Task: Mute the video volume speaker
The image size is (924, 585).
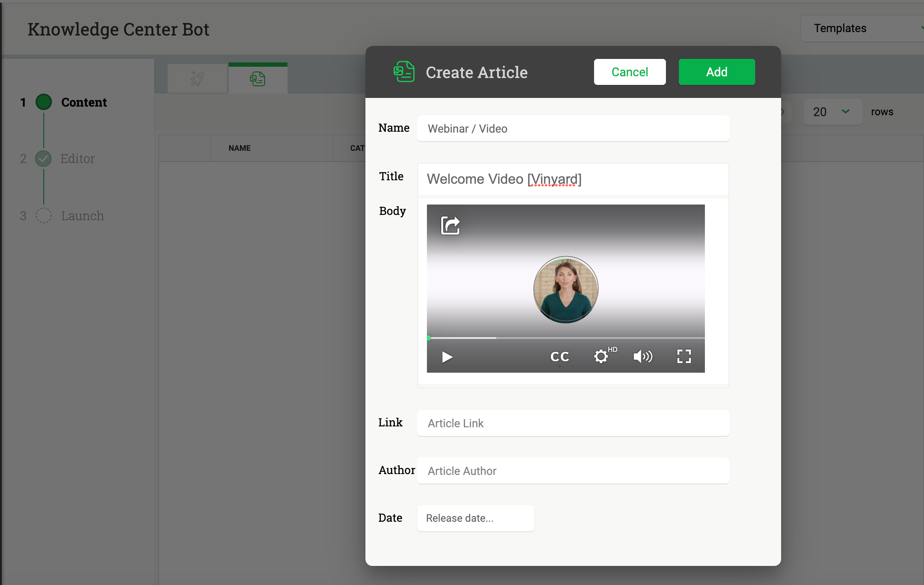Action: coord(643,357)
